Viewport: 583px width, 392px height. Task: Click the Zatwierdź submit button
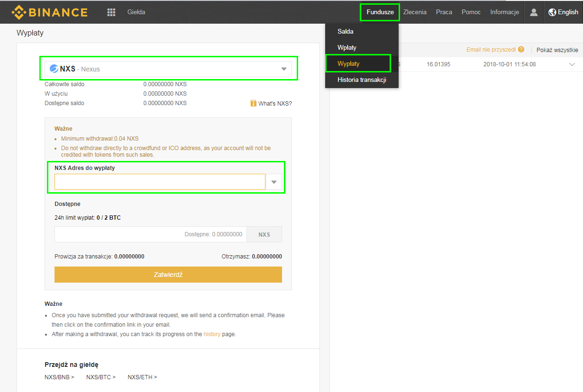(168, 275)
